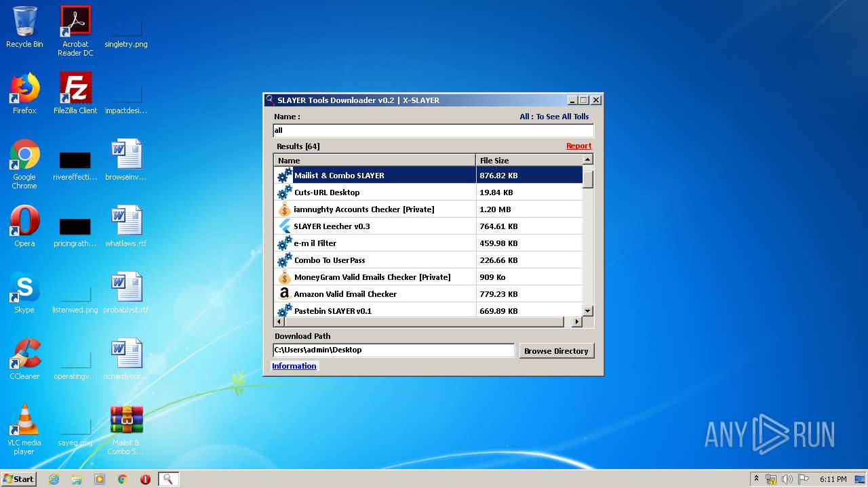
Task: Select Amazon Valid Email Checker row text
Action: 345,294
